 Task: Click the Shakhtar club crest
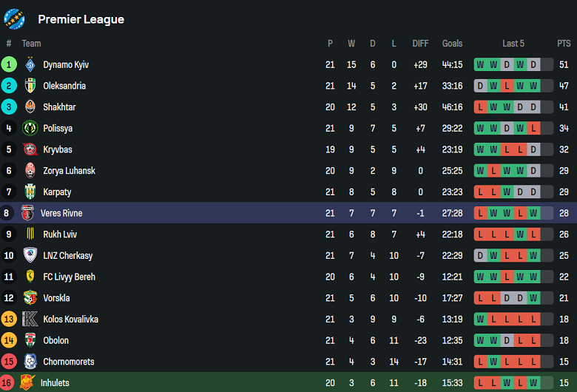click(30, 107)
